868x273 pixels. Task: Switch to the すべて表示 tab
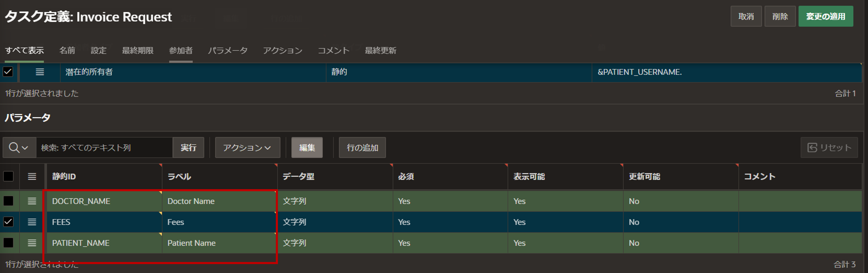click(24, 51)
